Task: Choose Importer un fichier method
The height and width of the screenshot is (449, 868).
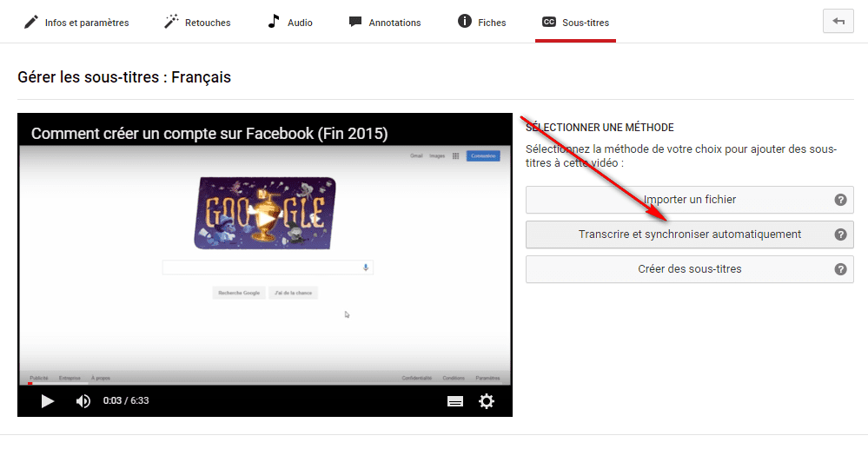Action: click(690, 200)
